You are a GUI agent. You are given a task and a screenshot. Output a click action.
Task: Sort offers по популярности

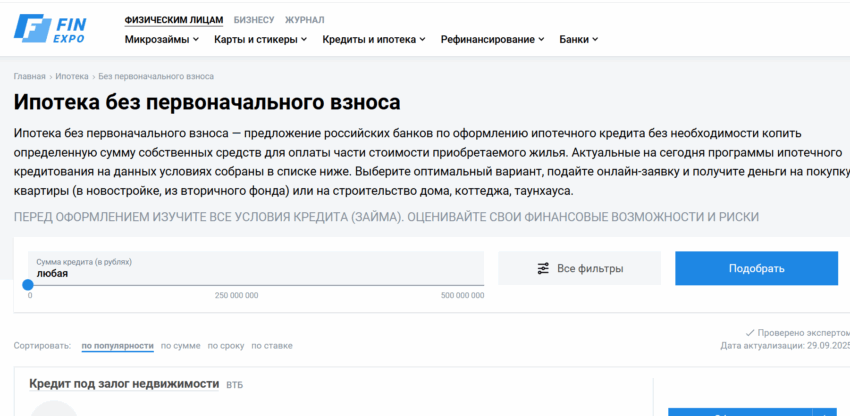coord(117,346)
